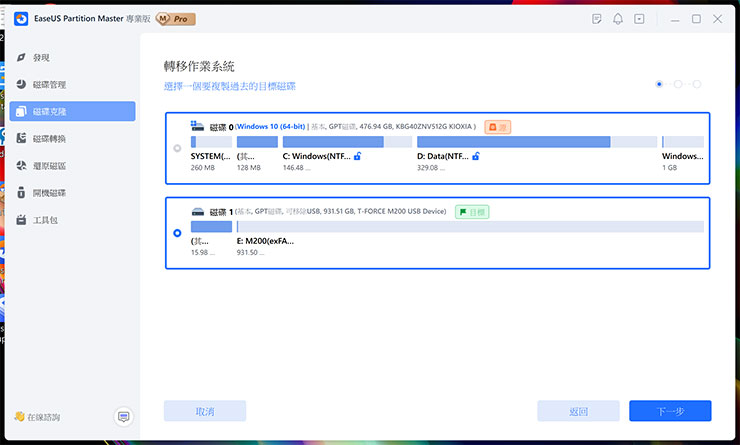740x445 pixels.
Task: Open 磁碟管理 (Disk Management) in sidebar
Action: [72, 84]
